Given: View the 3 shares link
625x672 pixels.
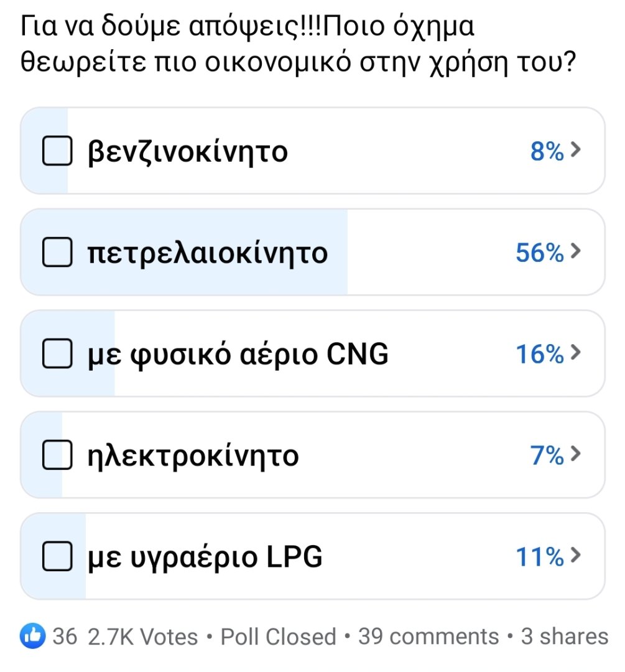Looking at the screenshot, I should point(564,637).
